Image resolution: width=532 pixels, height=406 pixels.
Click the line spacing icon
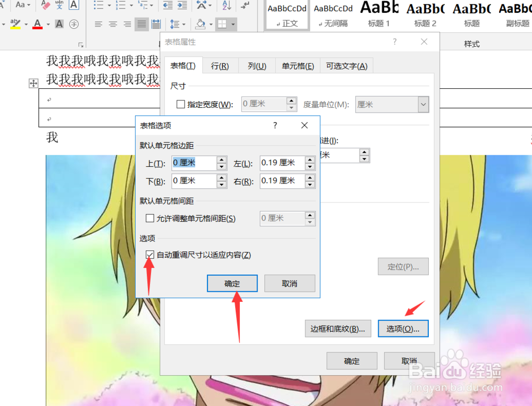(x=174, y=24)
